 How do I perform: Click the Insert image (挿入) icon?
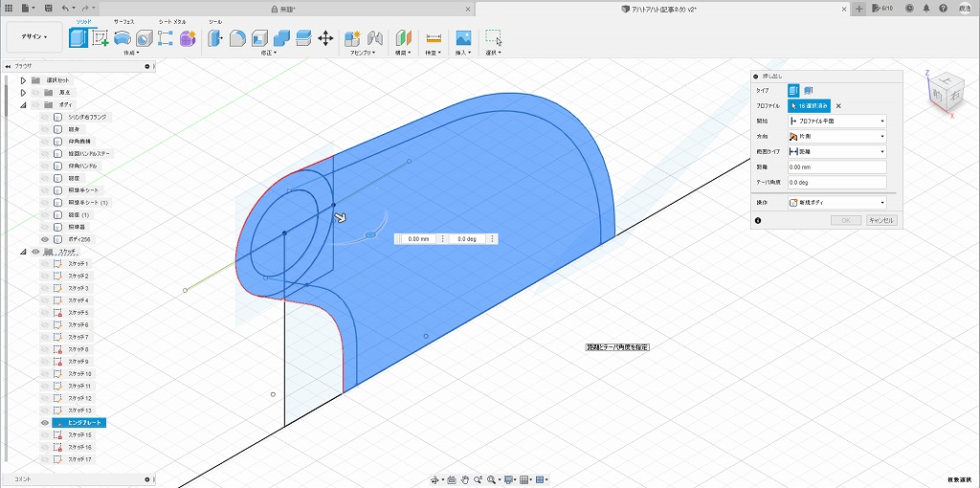(463, 38)
